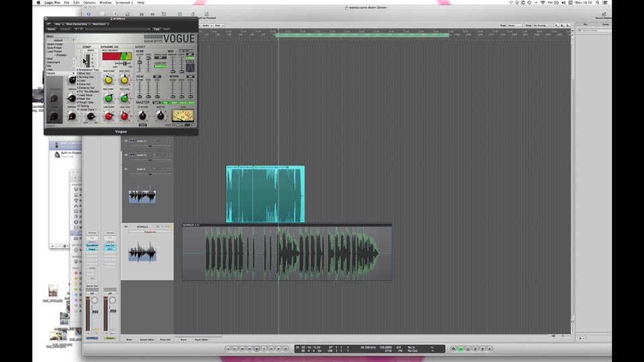The width and height of the screenshot is (644, 362).
Task: Click the volume icon in the menu bar
Action: [x=563, y=3]
